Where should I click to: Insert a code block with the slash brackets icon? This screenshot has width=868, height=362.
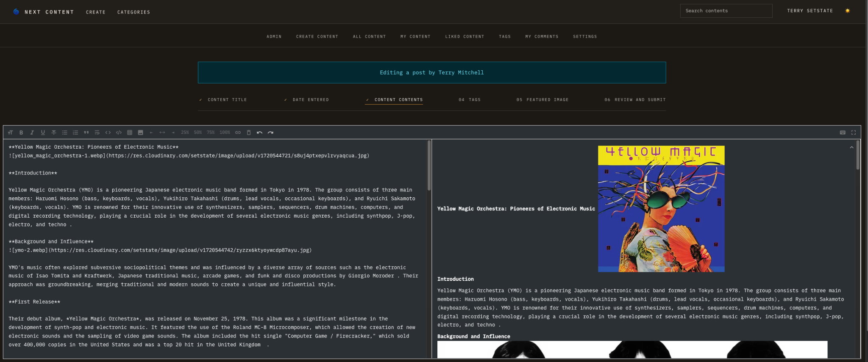point(119,133)
